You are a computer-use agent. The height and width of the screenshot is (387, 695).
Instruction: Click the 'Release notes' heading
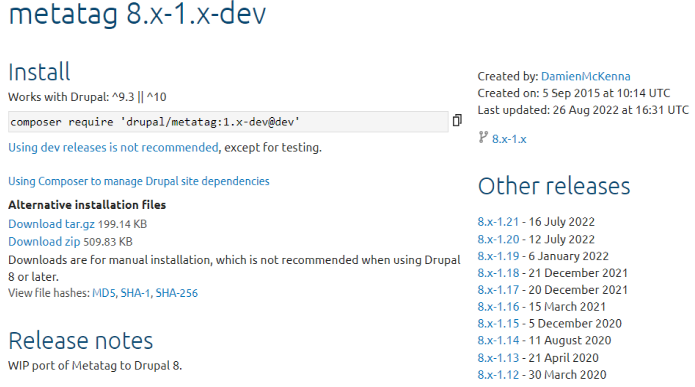point(81,340)
